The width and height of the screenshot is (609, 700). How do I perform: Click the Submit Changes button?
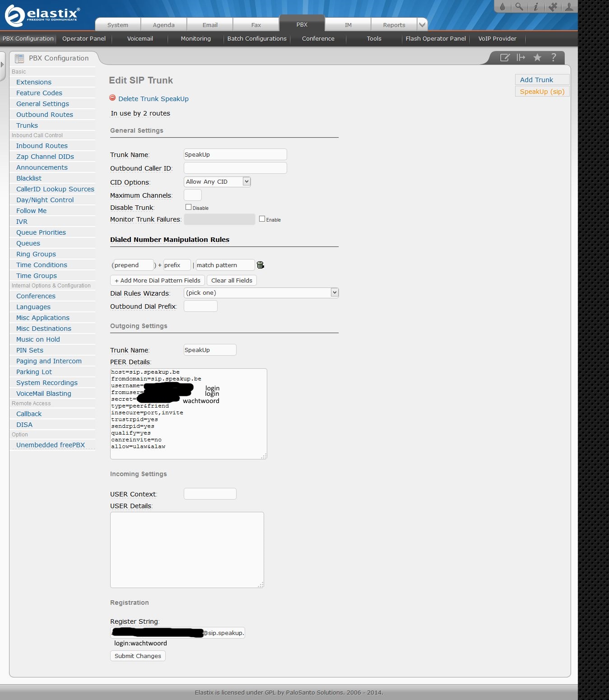[138, 656]
